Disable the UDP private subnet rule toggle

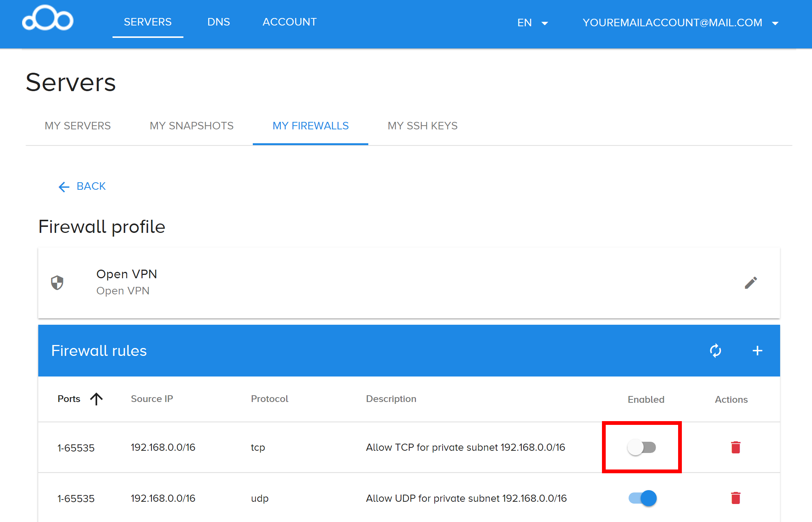point(642,498)
